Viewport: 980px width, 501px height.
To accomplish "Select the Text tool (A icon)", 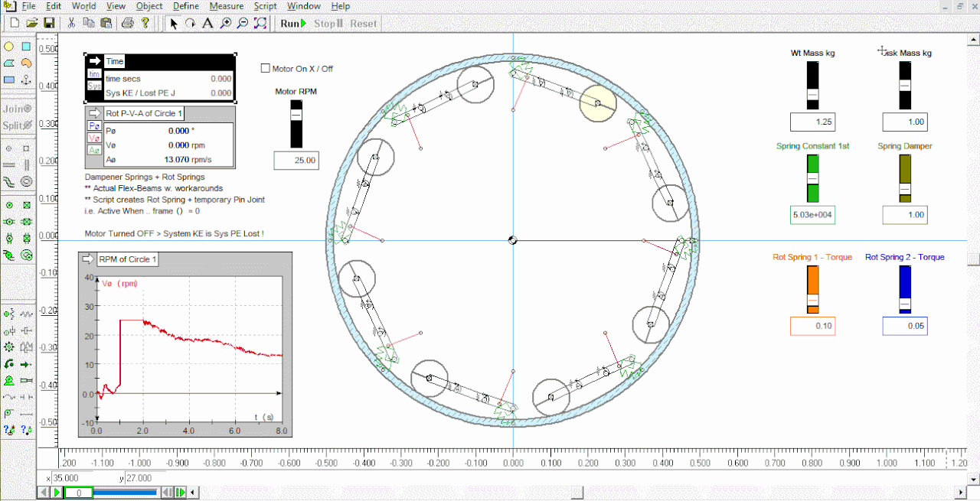I will (x=207, y=24).
